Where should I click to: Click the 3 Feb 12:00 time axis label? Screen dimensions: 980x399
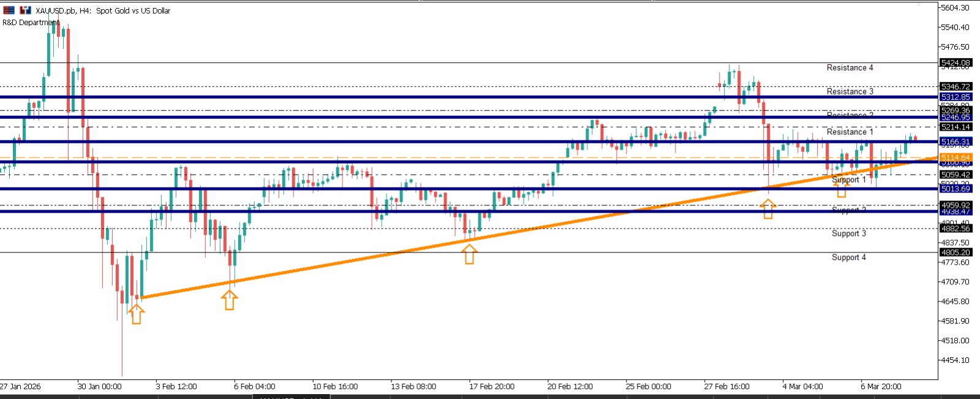click(176, 387)
